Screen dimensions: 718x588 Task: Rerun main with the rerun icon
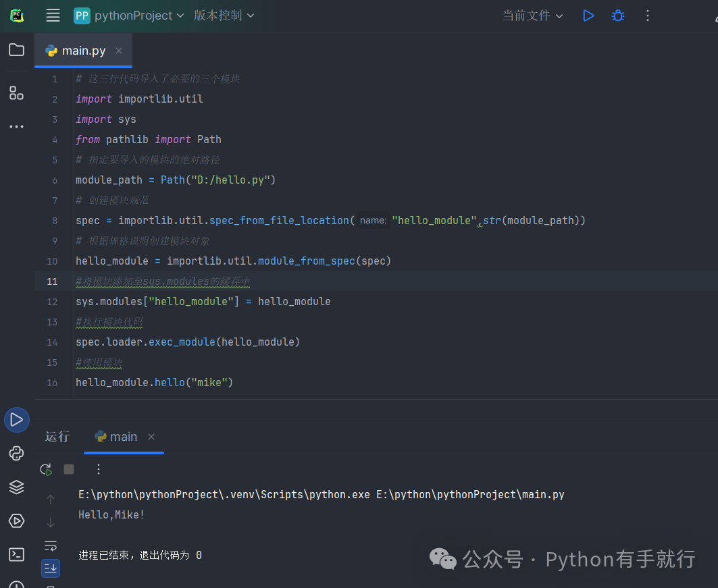(46, 469)
